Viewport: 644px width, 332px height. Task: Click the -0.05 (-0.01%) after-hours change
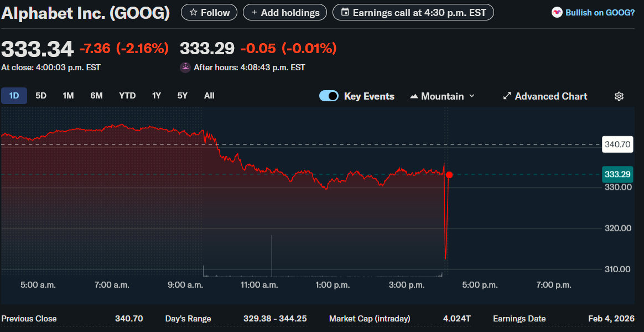tap(288, 49)
